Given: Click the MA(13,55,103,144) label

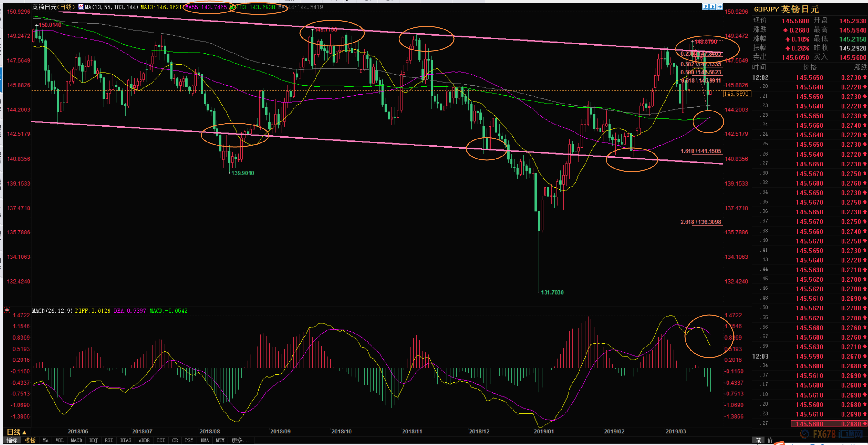Looking at the screenshot, I should point(112,7).
